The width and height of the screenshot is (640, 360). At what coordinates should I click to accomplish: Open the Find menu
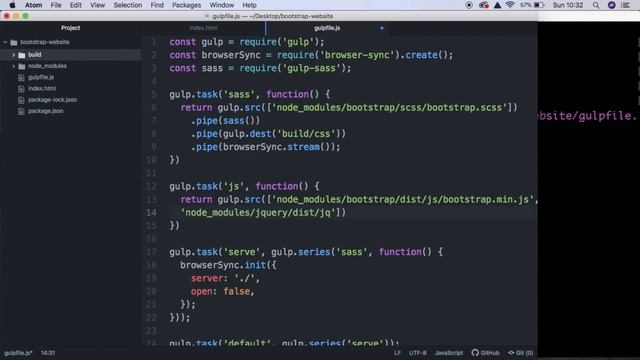pyautogui.click(x=157, y=5)
